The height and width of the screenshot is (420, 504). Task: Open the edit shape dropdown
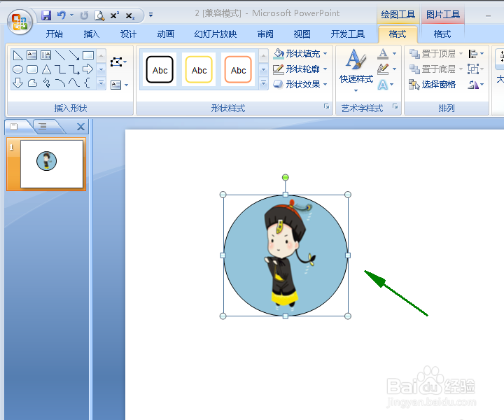118,62
